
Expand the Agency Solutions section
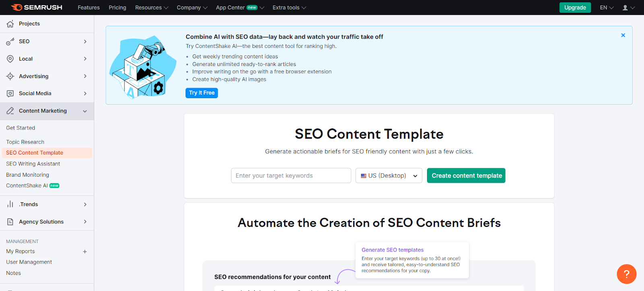pos(85,222)
